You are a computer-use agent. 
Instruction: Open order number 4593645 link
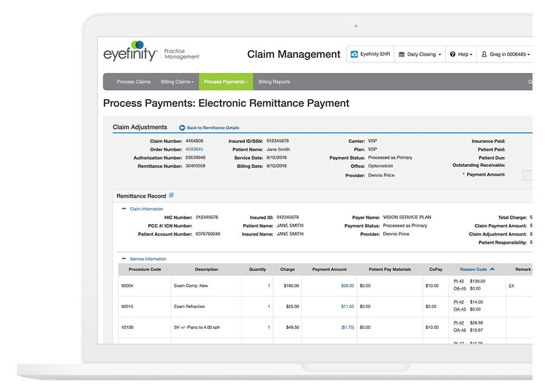click(194, 149)
